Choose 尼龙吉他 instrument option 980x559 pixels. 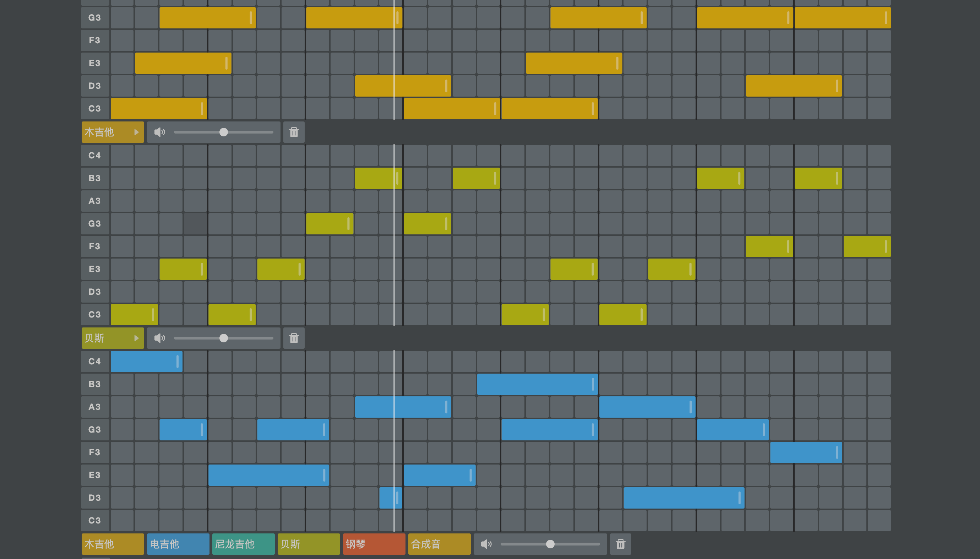243,544
